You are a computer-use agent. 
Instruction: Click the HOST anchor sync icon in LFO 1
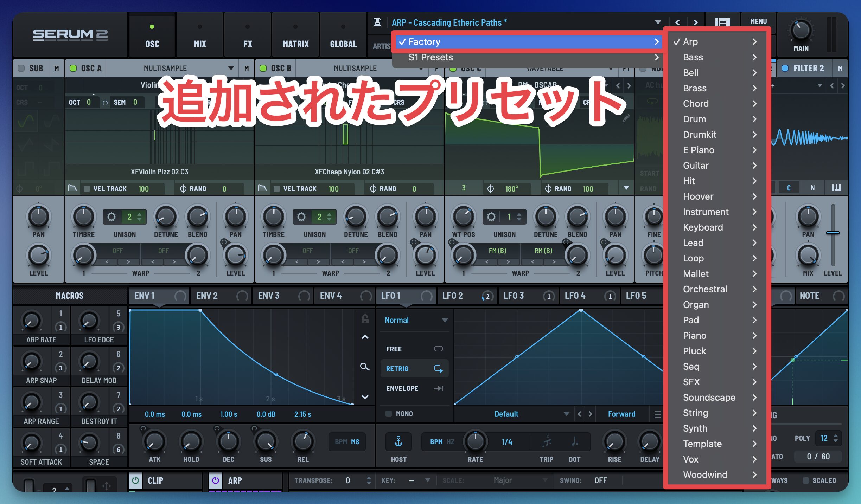398,442
